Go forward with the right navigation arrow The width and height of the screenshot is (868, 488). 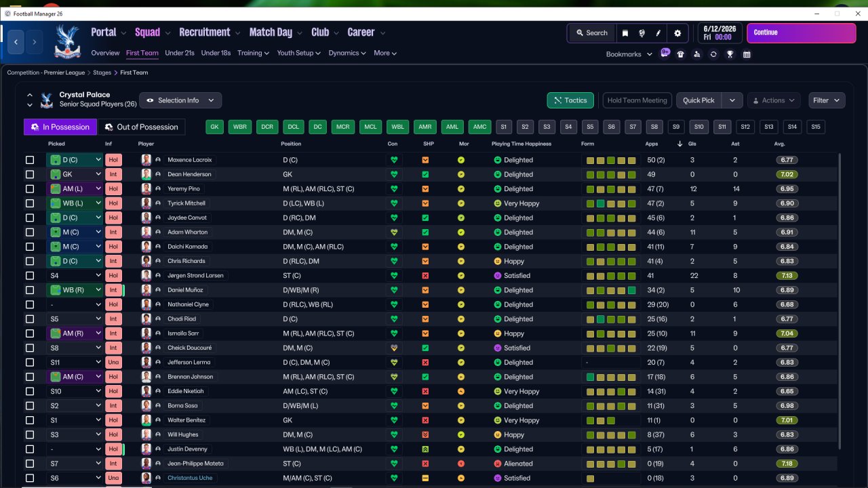point(35,42)
